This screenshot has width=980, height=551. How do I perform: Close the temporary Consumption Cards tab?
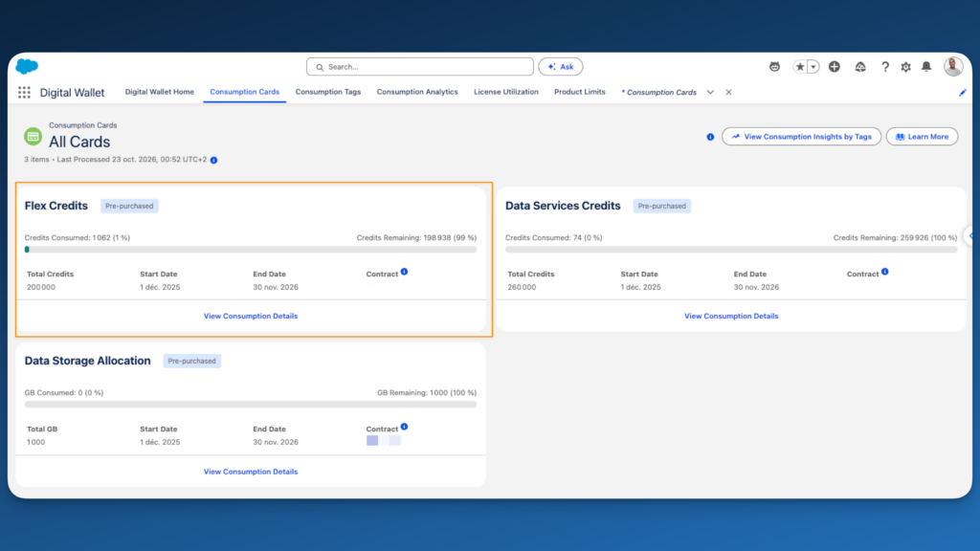coord(728,93)
